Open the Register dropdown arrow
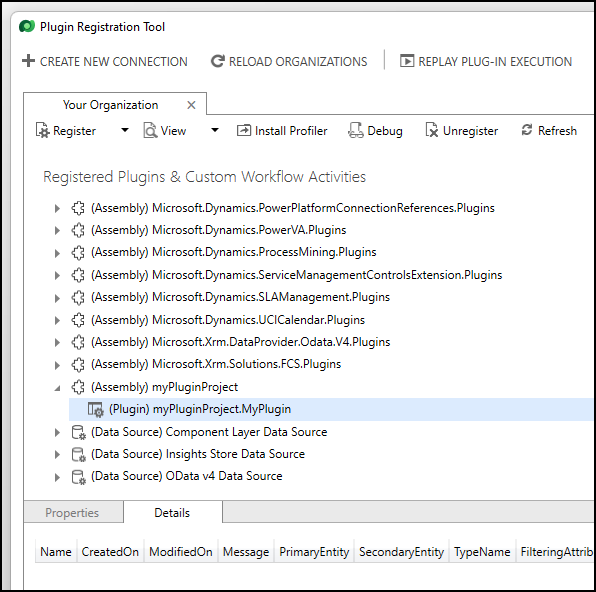The width and height of the screenshot is (596, 592). point(125,130)
